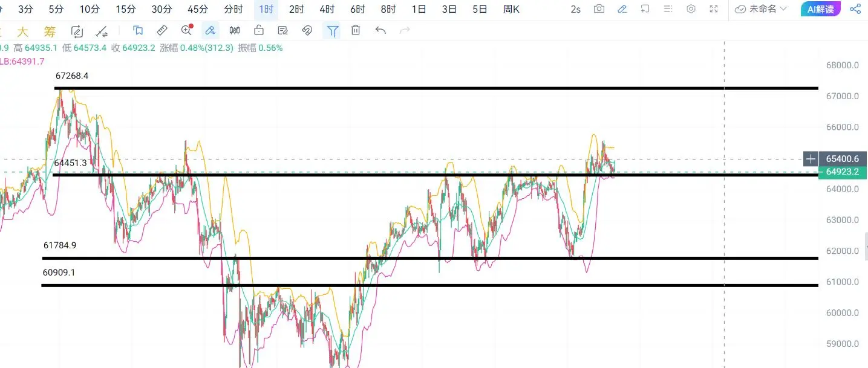Image resolution: width=868 pixels, height=368 pixels.
Task: Open the 分时 time-sharing view
Action: coord(233,9)
